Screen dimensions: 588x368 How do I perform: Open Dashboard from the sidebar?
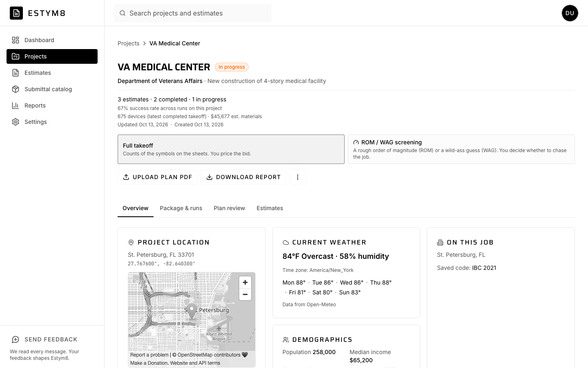click(x=52, y=40)
